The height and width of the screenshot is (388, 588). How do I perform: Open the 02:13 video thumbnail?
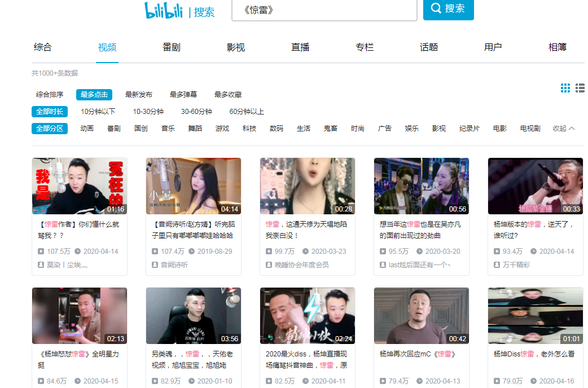point(80,316)
